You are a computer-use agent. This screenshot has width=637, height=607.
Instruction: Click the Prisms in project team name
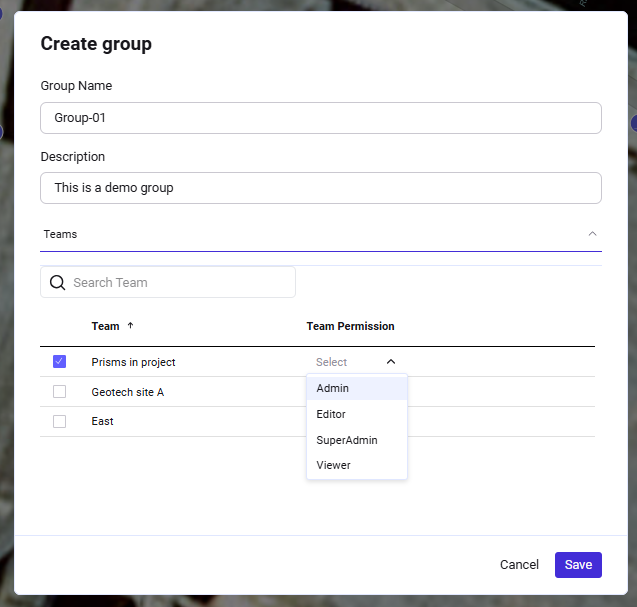[133, 362]
